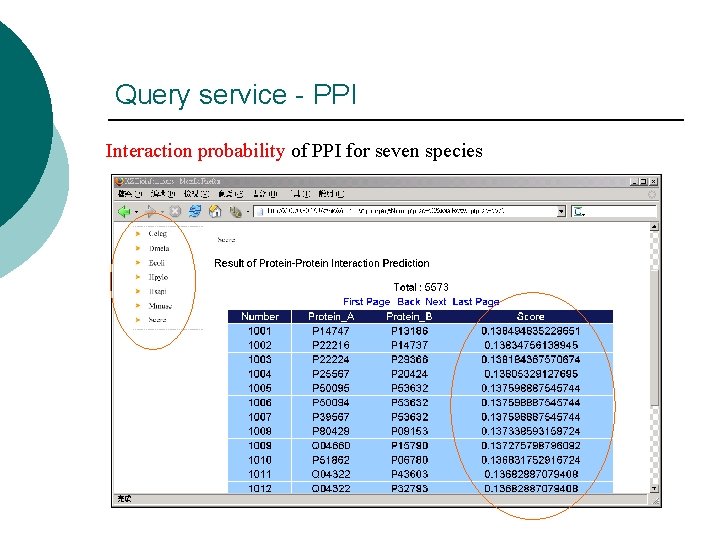This screenshot has width=720, height=540.
Task: Open the second menu bar item
Action: 163,194
